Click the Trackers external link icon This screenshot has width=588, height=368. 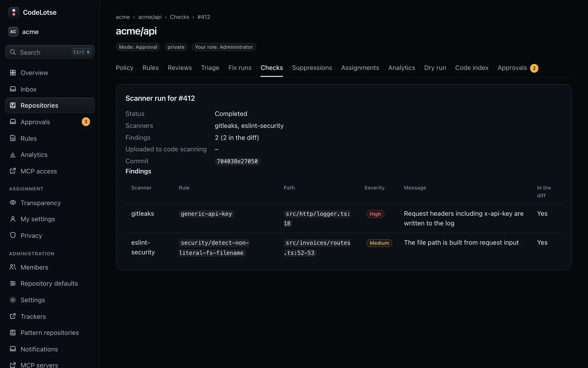(x=13, y=316)
